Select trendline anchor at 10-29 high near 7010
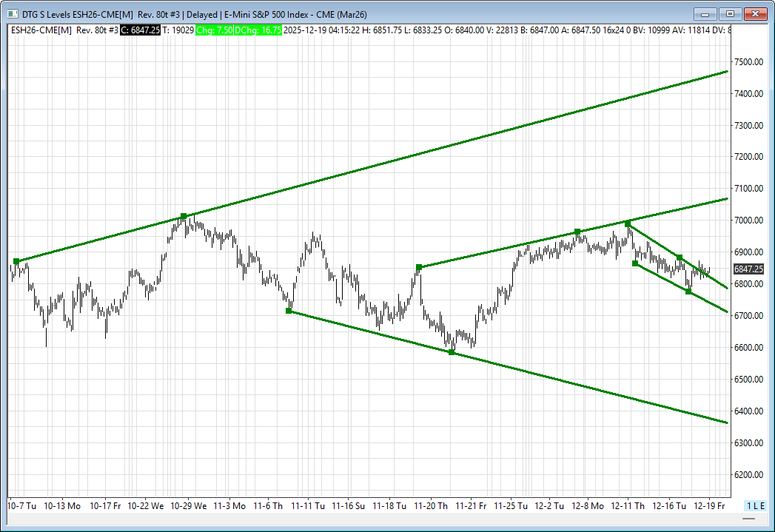This screenshot has height=532, width=775. click(x=184, y=216)
